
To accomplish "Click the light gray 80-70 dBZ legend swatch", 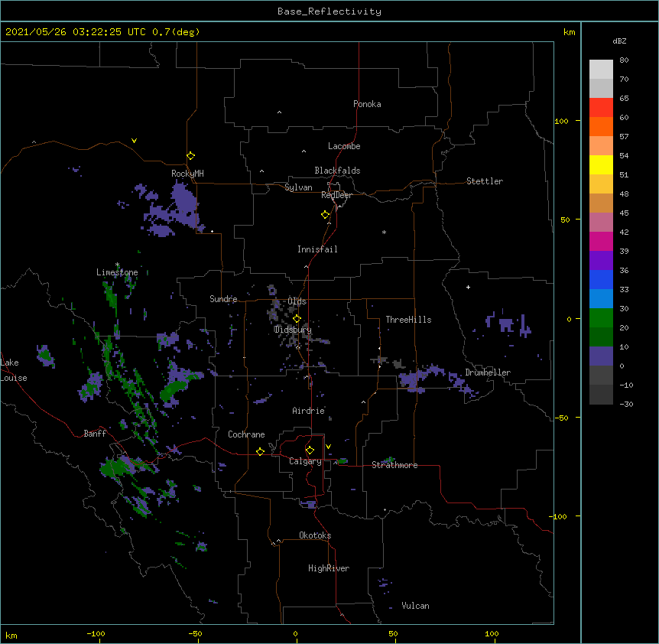I will 601,70.
